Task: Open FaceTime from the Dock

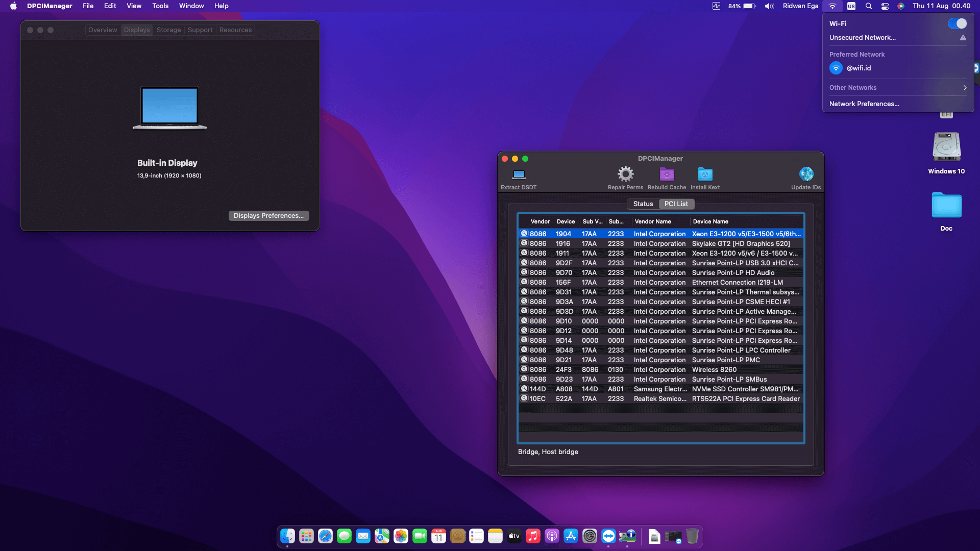Action: [x=420, y=536]
